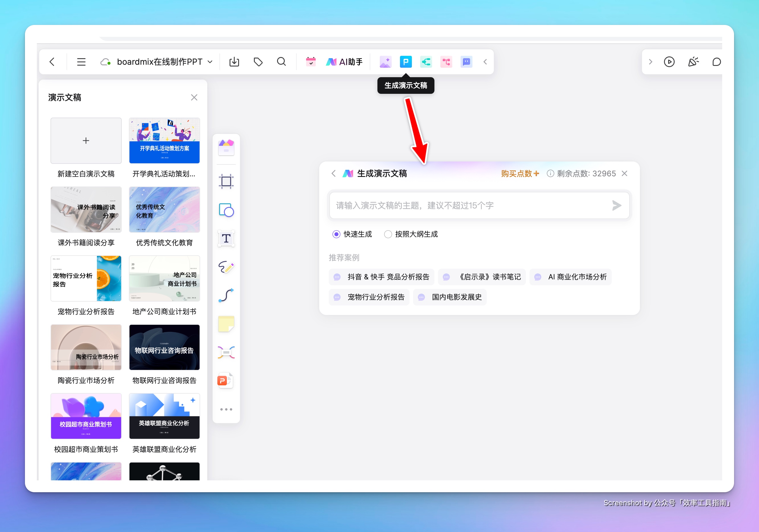Open the template library icon in the left toolbar

(226, 148)
